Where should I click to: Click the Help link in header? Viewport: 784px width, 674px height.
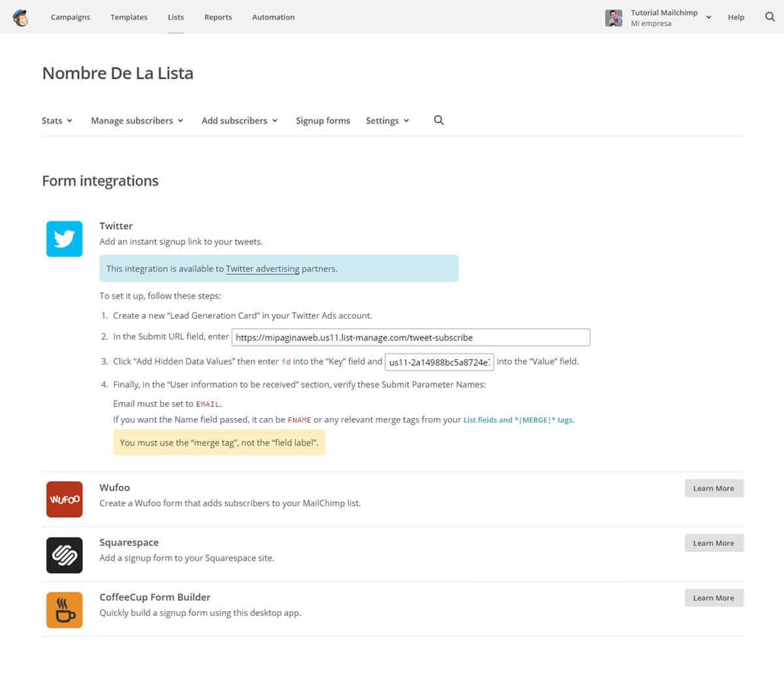click(x=736, y=17)
